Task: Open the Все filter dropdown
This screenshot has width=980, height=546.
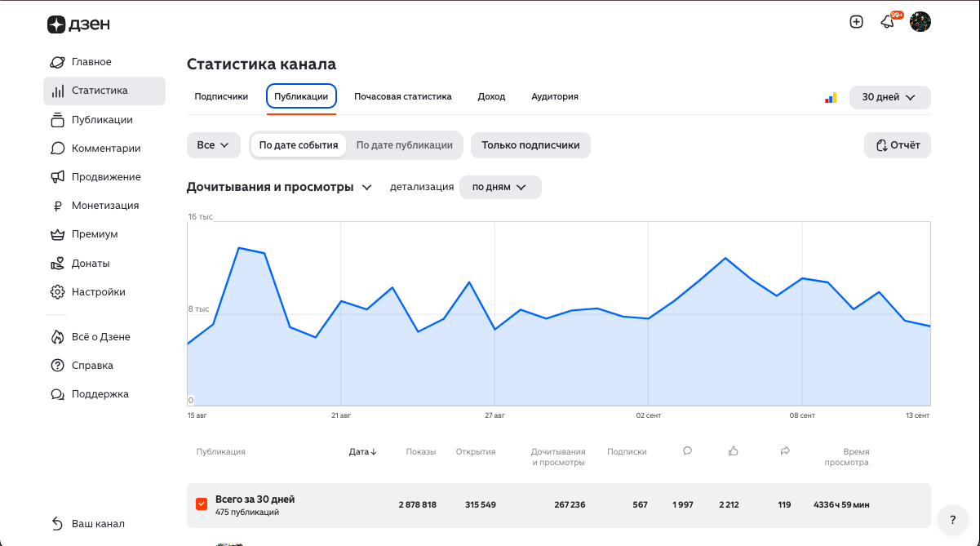Action: tap(214, 145)
